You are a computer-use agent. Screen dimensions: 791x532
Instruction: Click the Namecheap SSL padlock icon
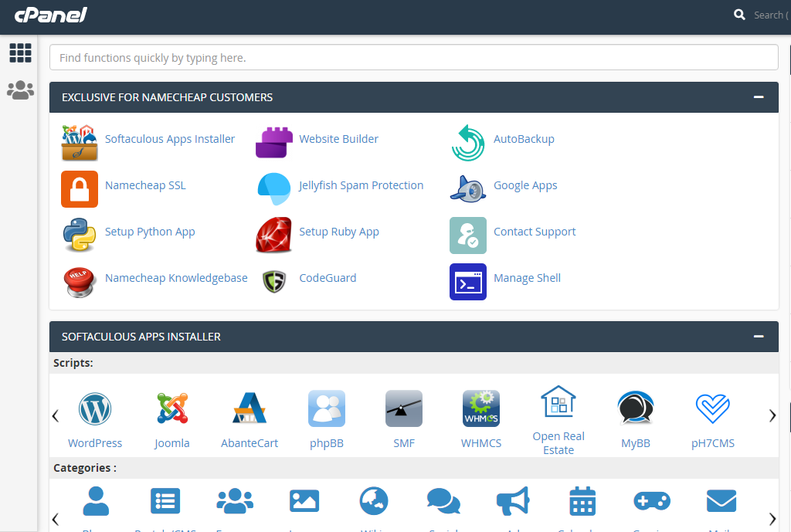80,189
